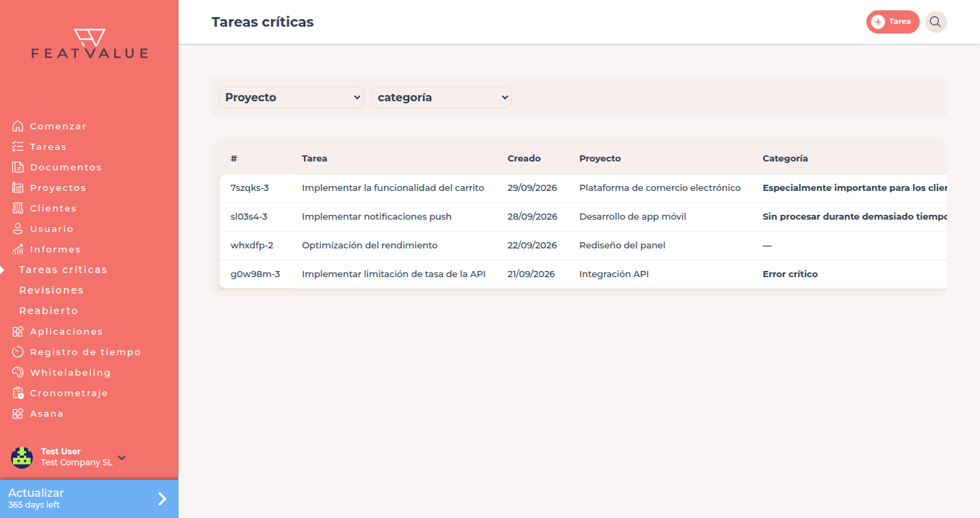Expand the Test User account menu chevron

(x=122, y=457)
